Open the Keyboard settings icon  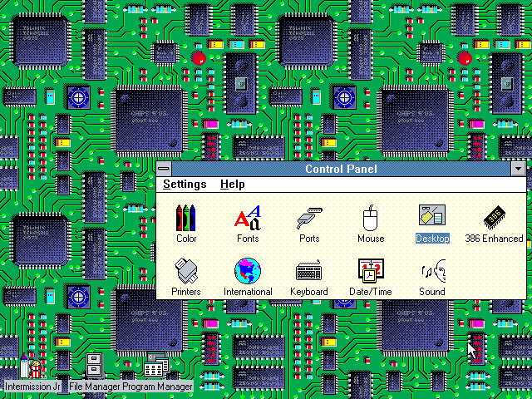309,271
